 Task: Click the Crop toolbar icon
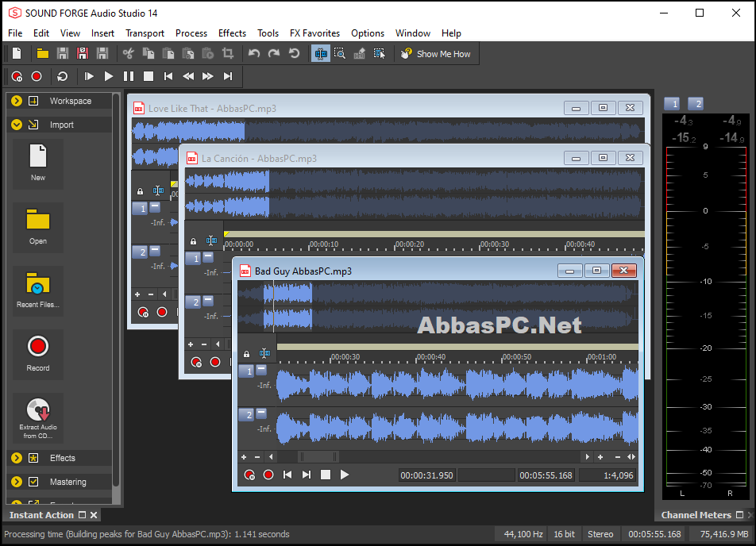pos(228,53)
